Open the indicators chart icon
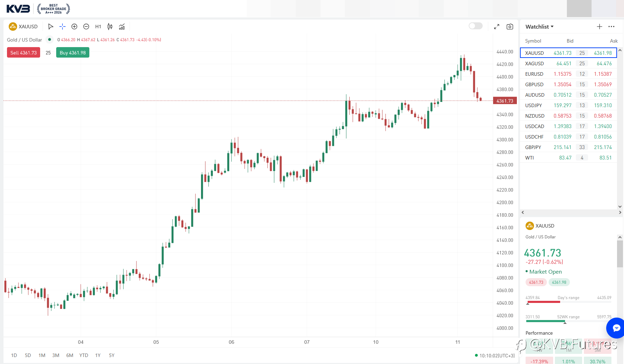624x364 pixels. [122, 27]
